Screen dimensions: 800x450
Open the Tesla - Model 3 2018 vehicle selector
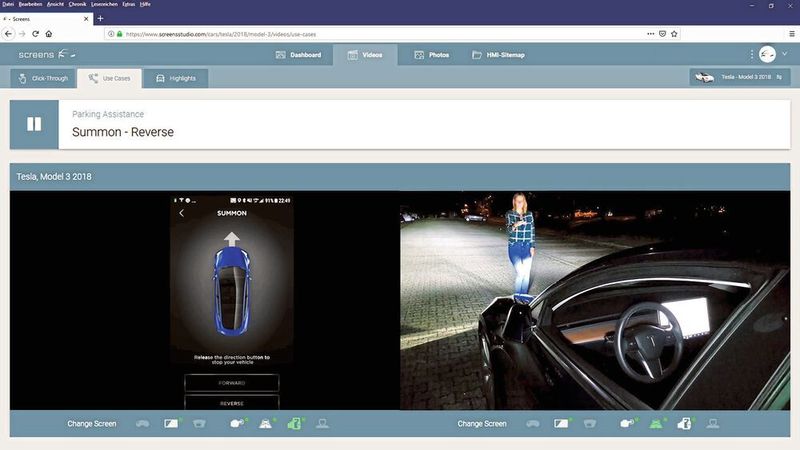[739, 77]
